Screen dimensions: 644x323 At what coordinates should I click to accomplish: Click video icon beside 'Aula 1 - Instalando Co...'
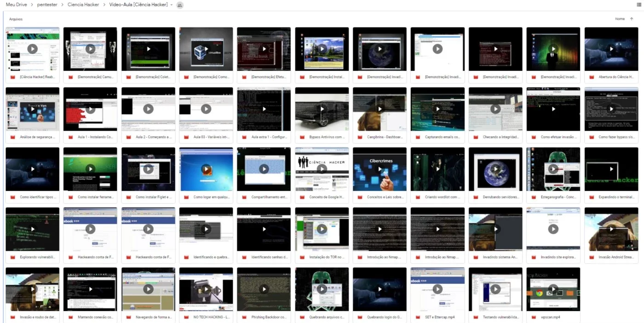(x=71, y=137)
